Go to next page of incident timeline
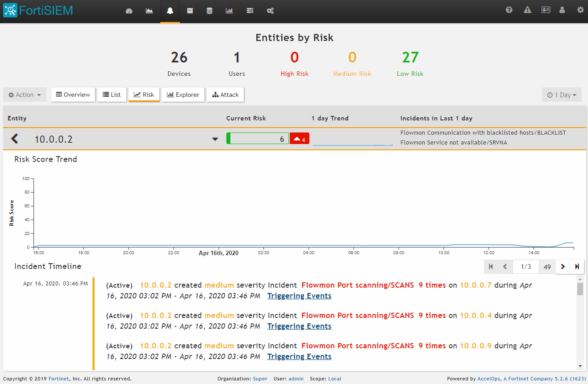This screenshot has width=588, height=384. click(x=563, y=267)
